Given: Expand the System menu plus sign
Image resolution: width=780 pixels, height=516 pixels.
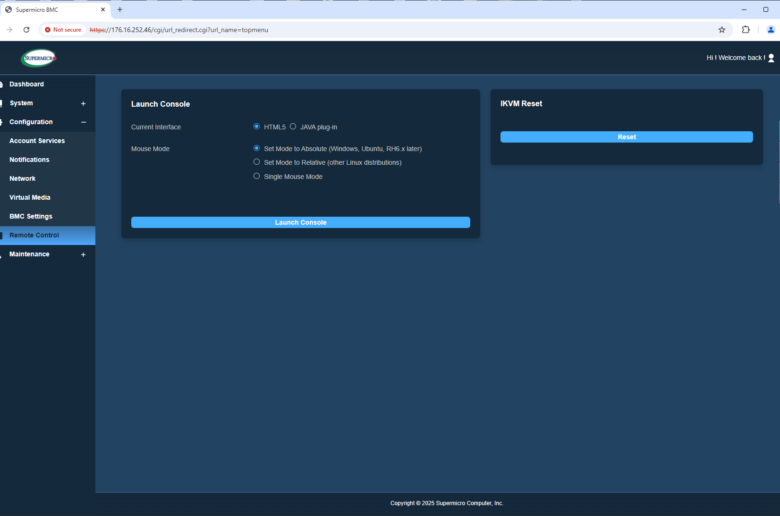Looking at the screenshot, I should coord(83,103).
